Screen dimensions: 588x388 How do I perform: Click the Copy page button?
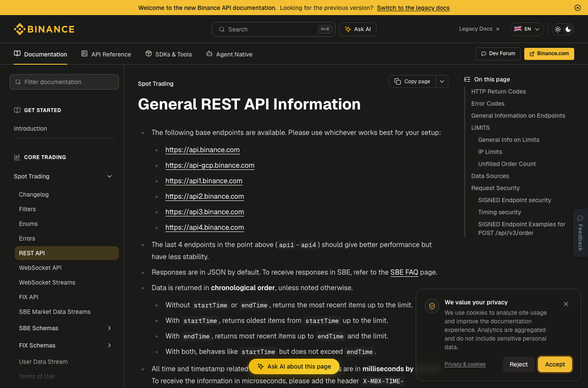412,81
